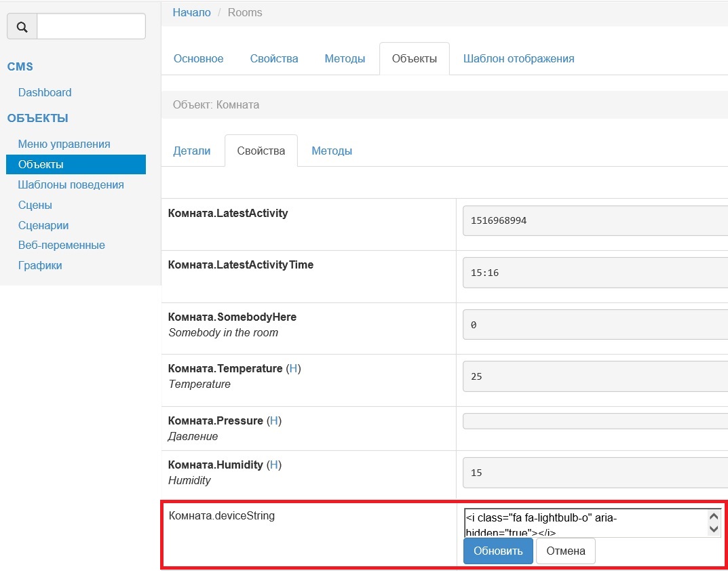Screen dimensions: 728x571
Task: Click the Комната.deviceString text area
Action: pyautogui.click(x=585, y=523)
